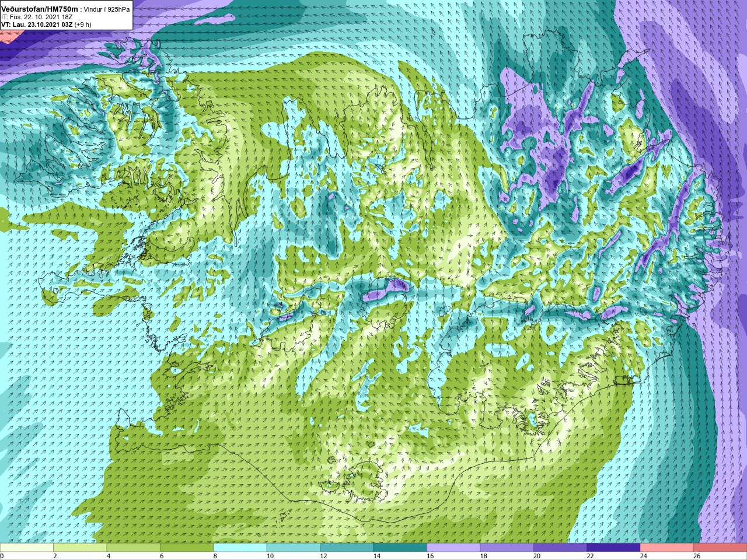The width and height of the screenshot is (747, 560).
Task: Click the salmon red legend swatch above 26
Action: (720, 548)
